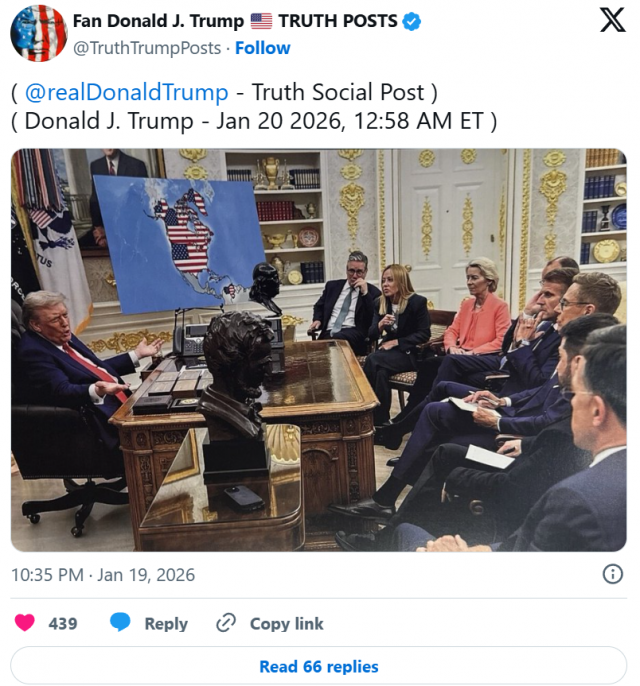Screen dimensions: 640x686
Task: Open the info circle icon
Action: pyautogui.click(x=612, y=574)
